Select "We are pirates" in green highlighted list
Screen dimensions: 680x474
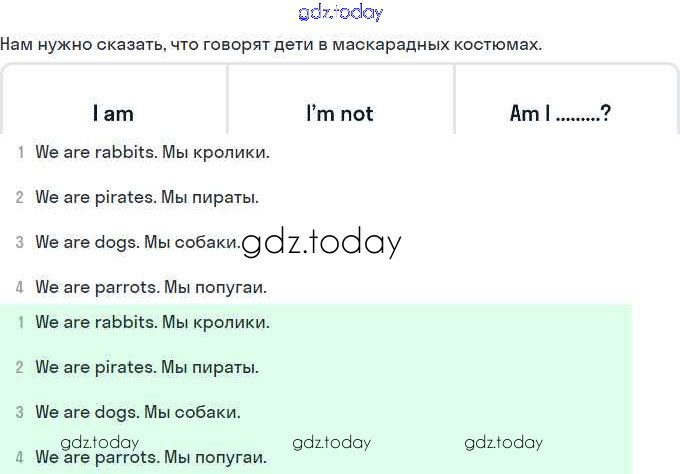coord(146,367)
